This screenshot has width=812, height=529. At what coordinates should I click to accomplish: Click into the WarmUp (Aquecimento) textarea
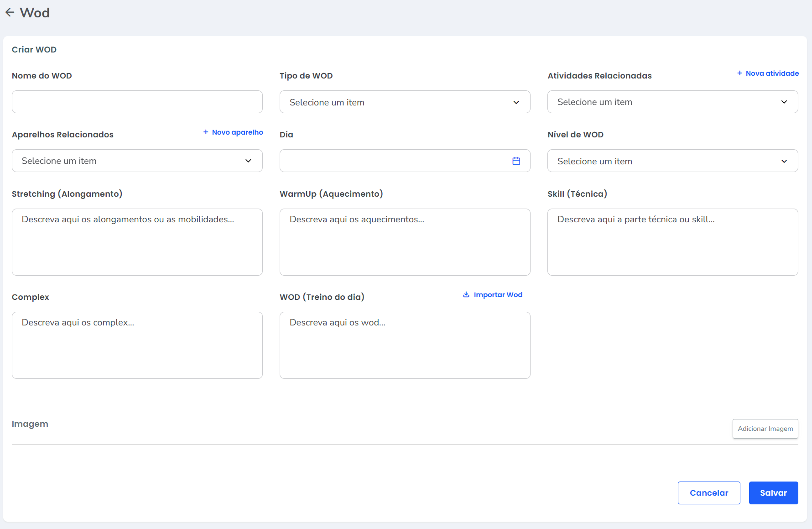click(405, 242)
